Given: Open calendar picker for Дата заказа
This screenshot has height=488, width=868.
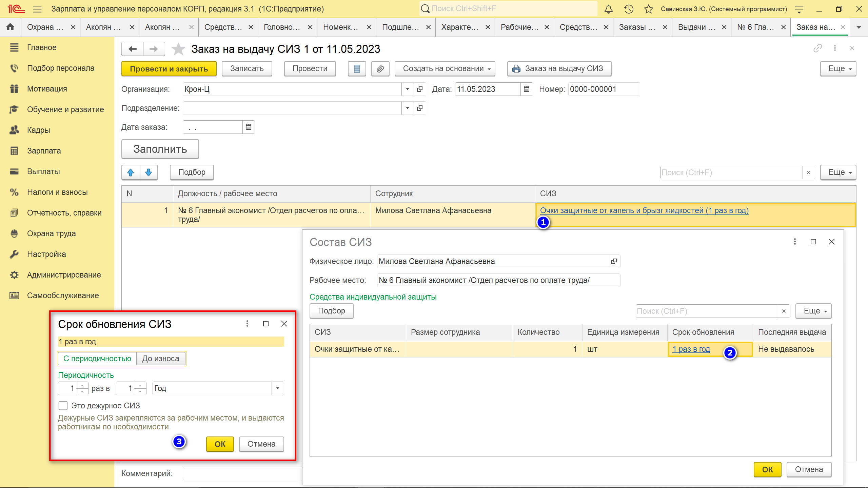Looking at the screenshot, I should [x=249, y=127].
